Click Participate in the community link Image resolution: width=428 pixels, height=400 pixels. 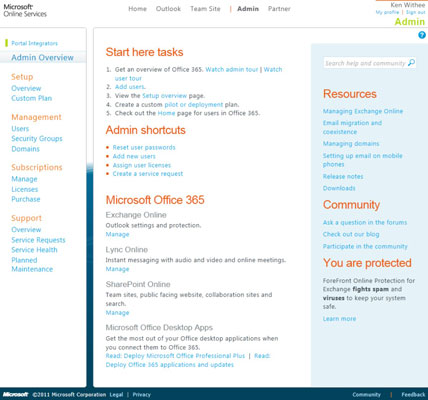(x=365, y=246)
